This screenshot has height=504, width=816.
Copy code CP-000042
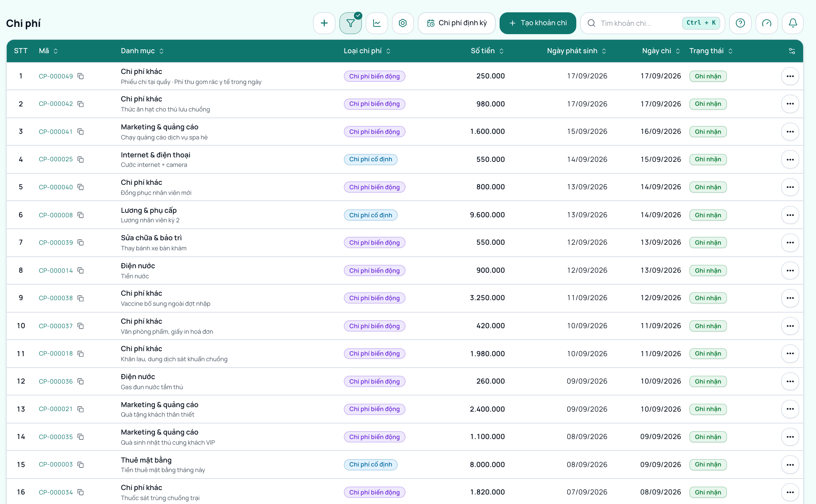81,104
